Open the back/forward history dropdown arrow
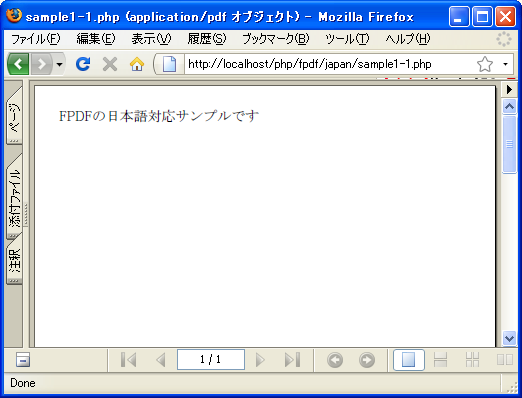This screenshot has width=522, height=398. coord(59,64)
